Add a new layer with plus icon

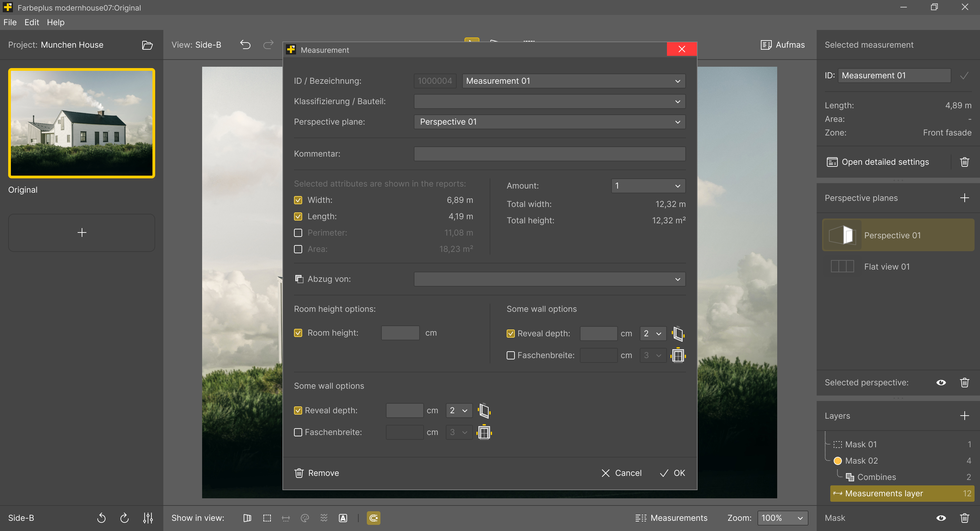[x=964, y=416]
